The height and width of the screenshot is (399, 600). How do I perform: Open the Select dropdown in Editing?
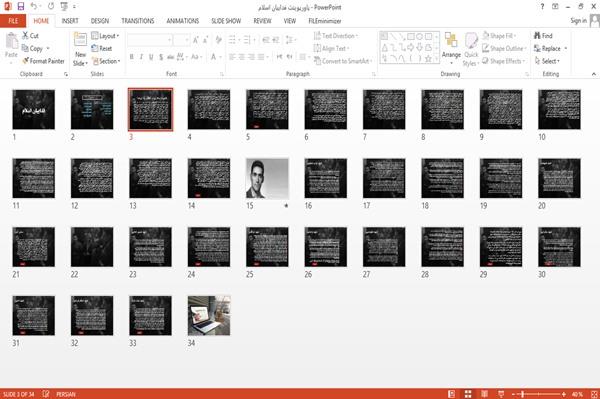(547, 61)
